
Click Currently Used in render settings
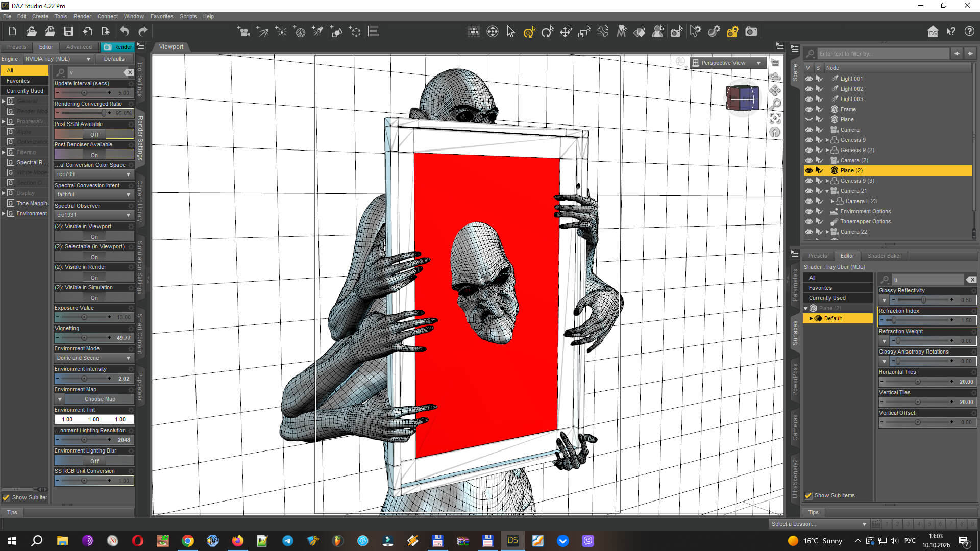click(x=24, y=91)
